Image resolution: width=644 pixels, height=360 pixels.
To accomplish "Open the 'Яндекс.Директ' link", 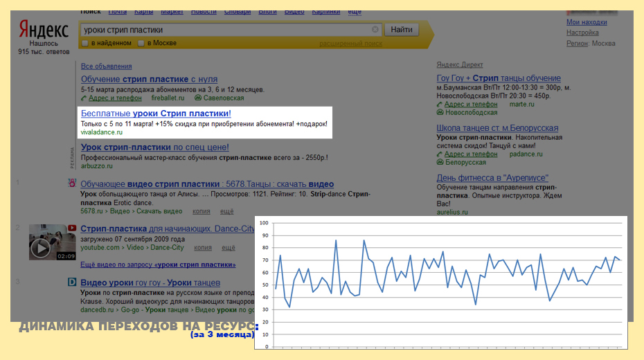I will coord(460,65).
